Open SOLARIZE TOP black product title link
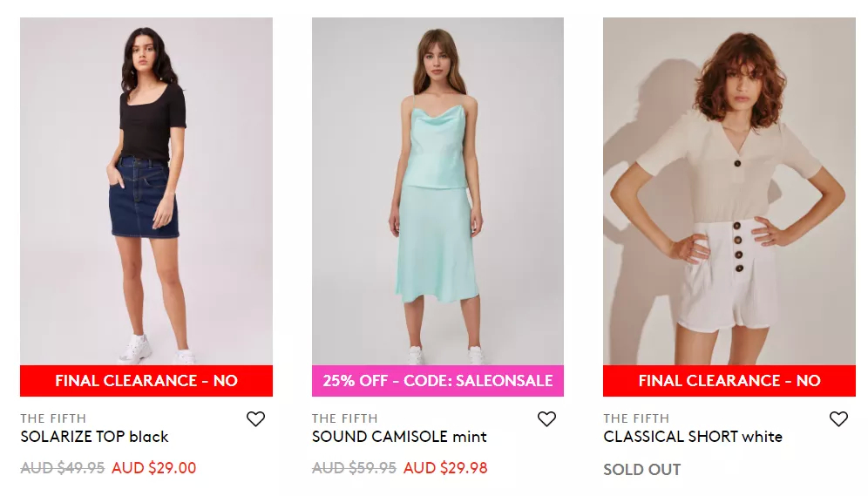 (94, 437)
